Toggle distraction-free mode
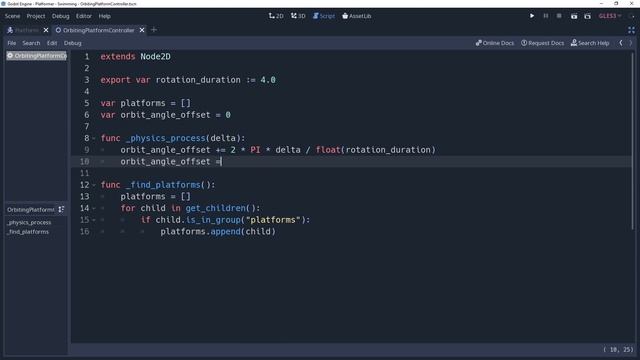This screenshot has height=360, width=640. point(631,30)
